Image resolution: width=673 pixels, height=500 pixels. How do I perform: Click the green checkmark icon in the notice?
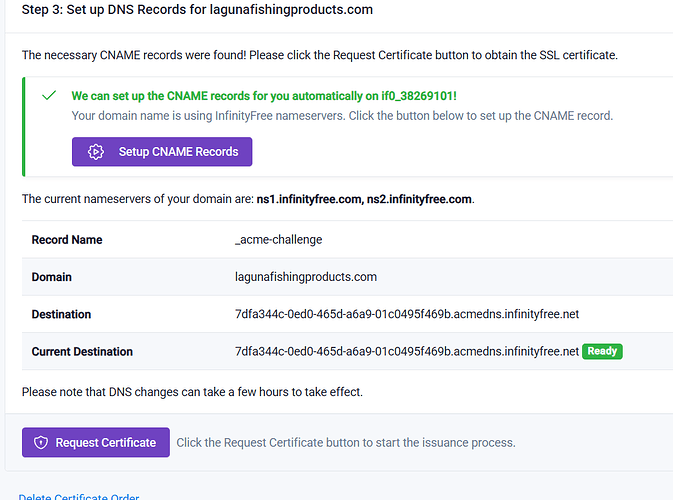(x=49, y=95)
